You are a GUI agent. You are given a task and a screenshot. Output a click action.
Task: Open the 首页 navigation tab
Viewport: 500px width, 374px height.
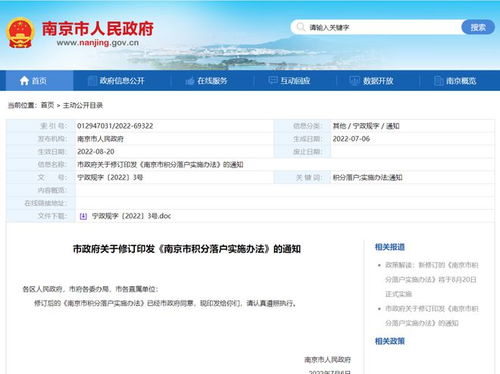tap(40, 81)
